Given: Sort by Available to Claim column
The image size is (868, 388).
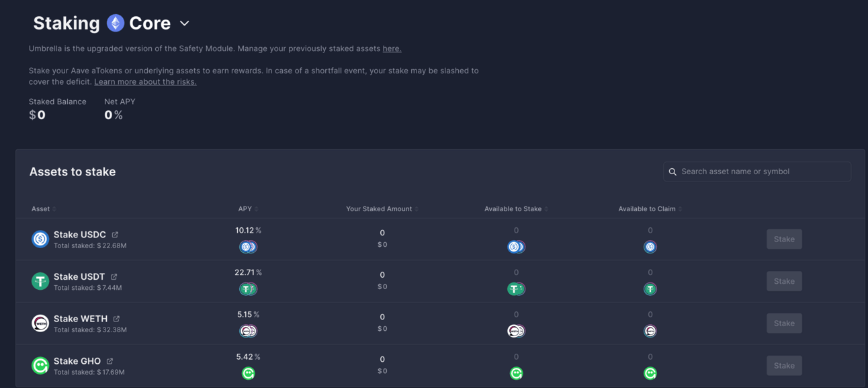Looking at the screenshot, I should [x=650, y=208].
